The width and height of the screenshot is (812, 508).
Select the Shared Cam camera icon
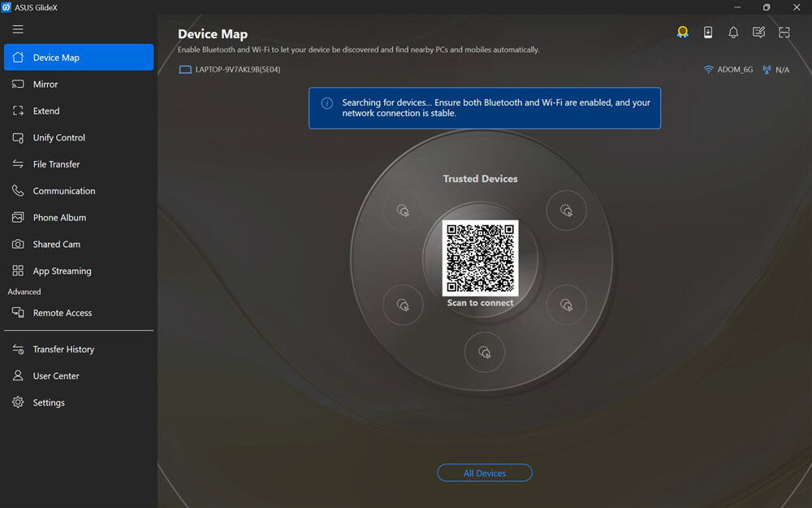18,244
